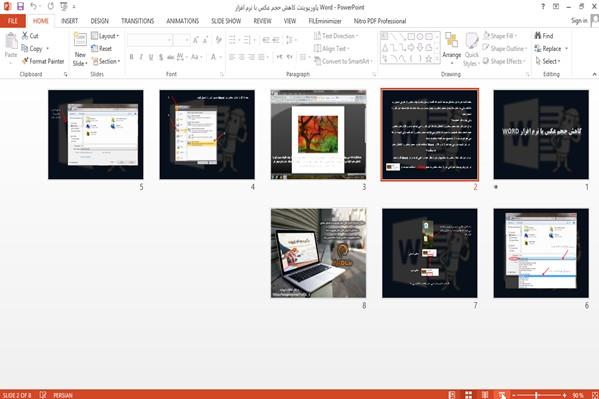599x399 pixels.
Task: Open the Section dropdown
Action: [106, 61]
